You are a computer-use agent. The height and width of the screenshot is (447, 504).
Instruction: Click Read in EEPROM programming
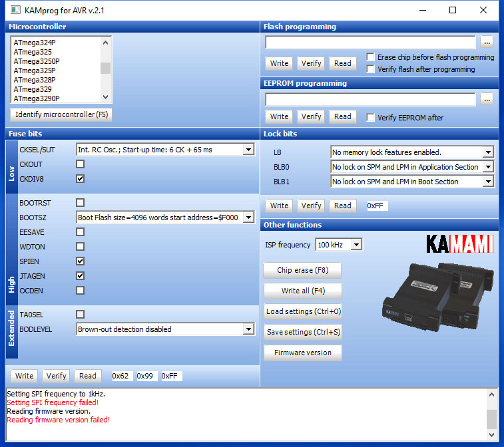pos(343,116)
